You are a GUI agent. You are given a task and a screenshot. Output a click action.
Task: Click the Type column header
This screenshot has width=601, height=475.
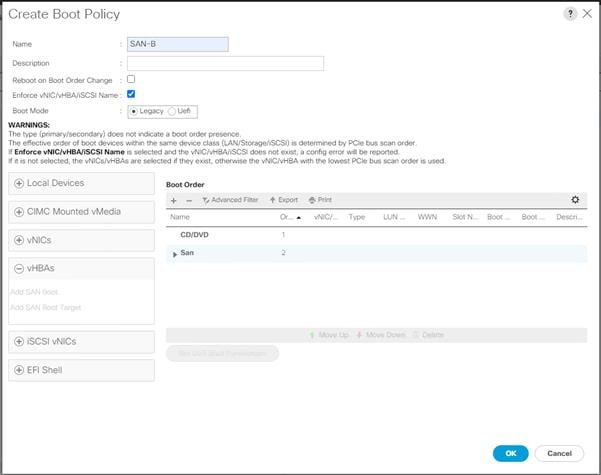356,217
